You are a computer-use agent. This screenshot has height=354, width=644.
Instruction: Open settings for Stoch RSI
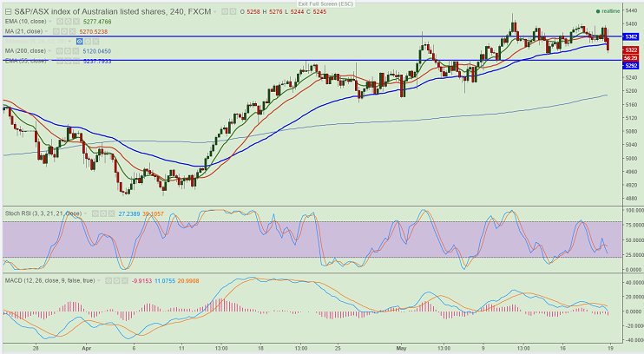click(103, 213)
